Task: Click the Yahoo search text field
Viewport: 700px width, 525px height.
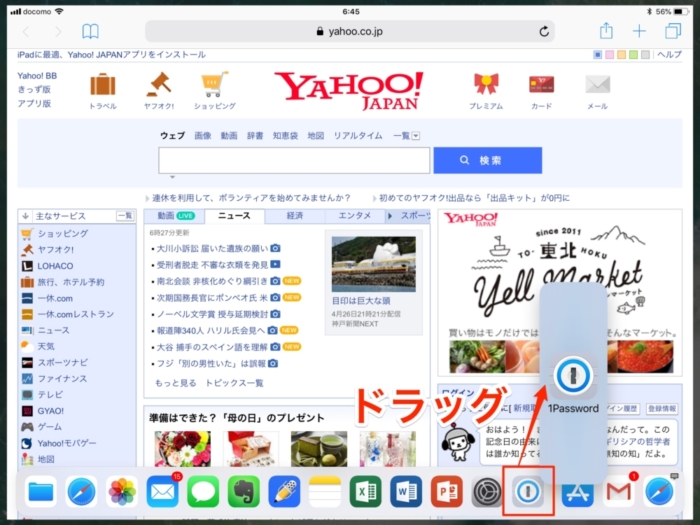Action: click(294, 160)
